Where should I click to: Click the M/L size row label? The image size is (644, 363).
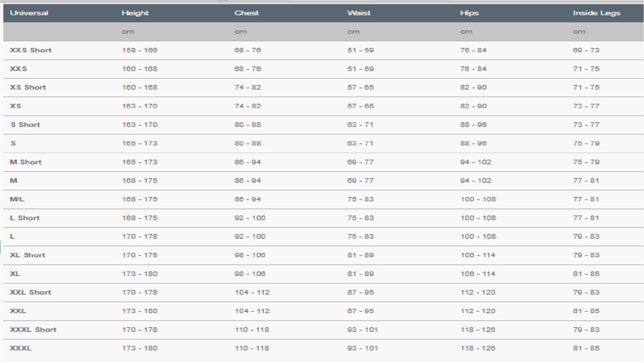click(17, 199)
